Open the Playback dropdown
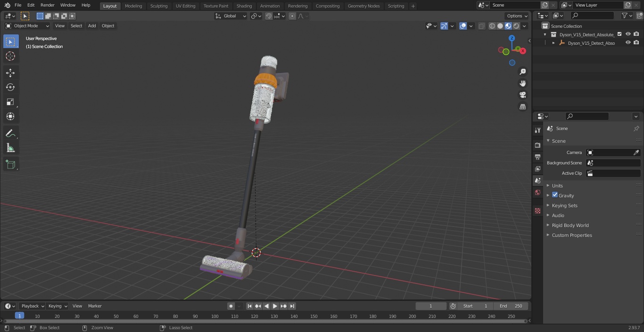The width and height of the screenshot is (644, 332). 32,306
